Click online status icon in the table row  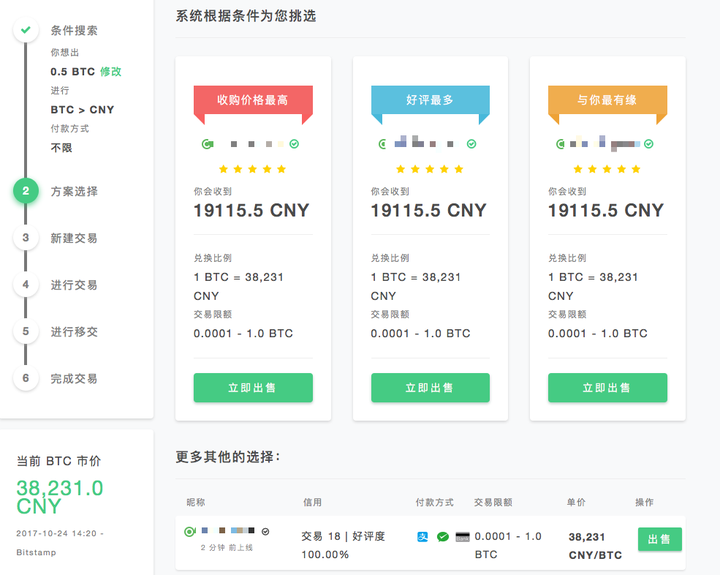[x=190, y=531]
